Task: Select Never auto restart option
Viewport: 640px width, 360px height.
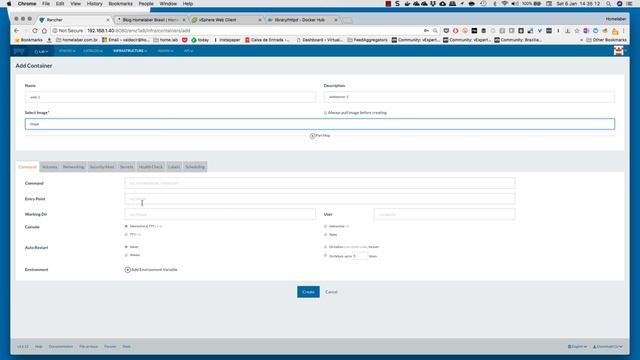Action: click(x=126, y=247)
